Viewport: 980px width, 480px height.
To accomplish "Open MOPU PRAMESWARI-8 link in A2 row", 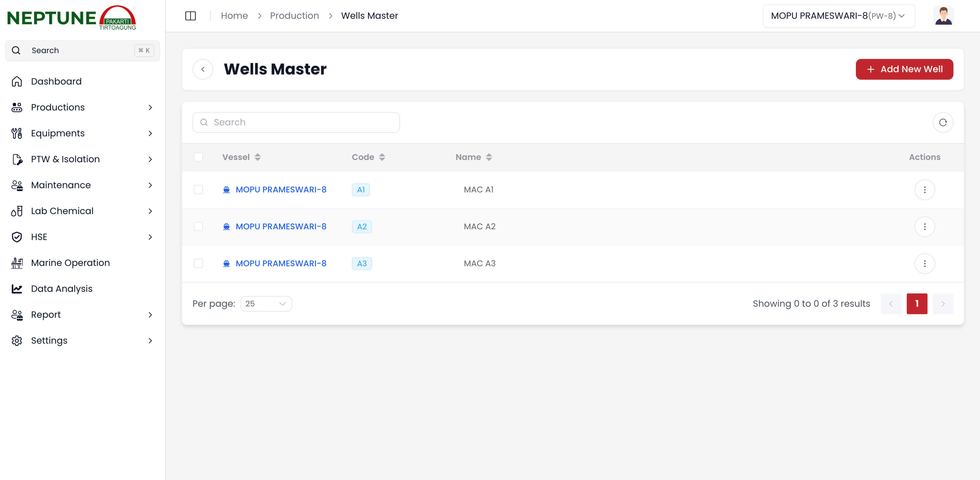I will [281, 227].
